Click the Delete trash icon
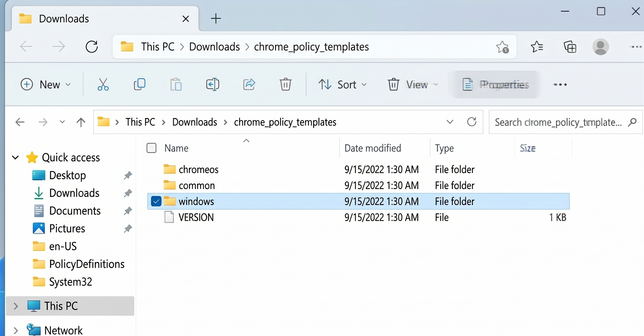This screenshot has width=644, height=336. pos(285,84)
